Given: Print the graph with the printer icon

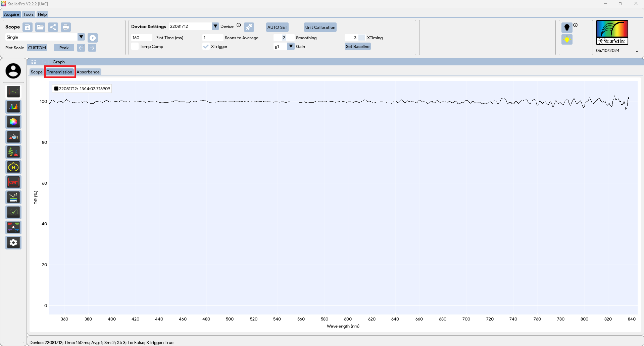Looking at the screenshot, I should tap(66, 27).
